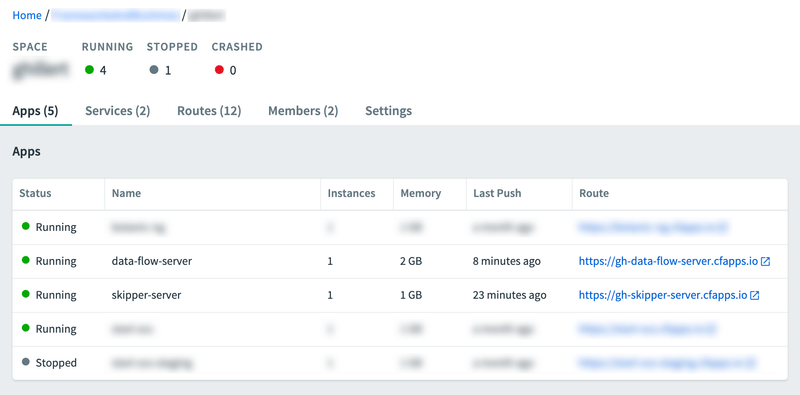The width and height of the screenshot is (800, 395).
Task: Click the Name column header
Action: (127, 193)
